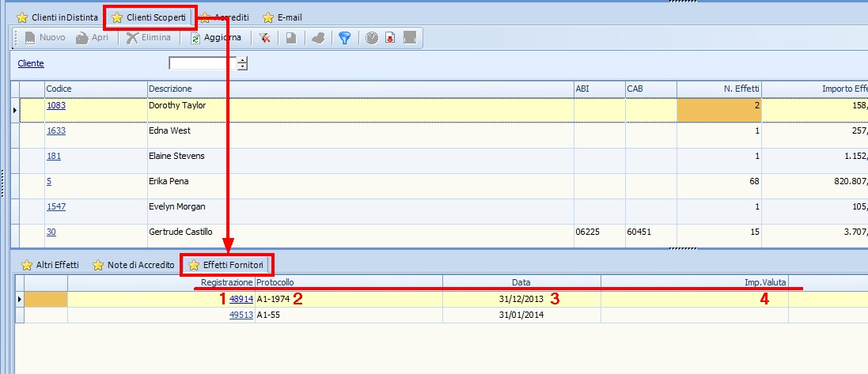
Task: Click the red arrow export document icon
Action: [390, 37]
